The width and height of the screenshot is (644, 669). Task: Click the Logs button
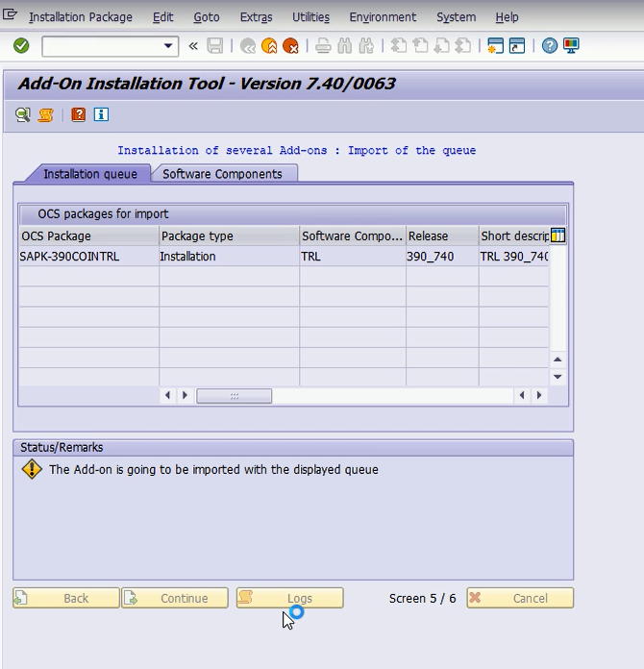pos(289,598)
